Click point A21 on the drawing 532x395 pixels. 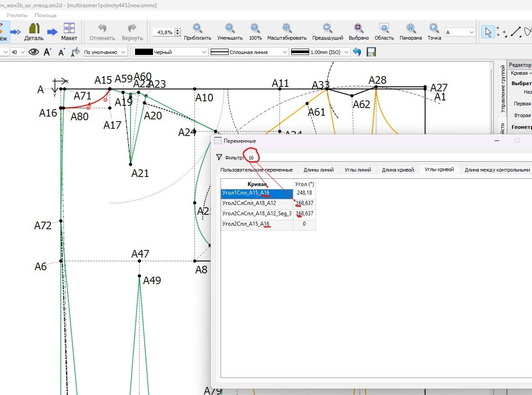(131, 164)
